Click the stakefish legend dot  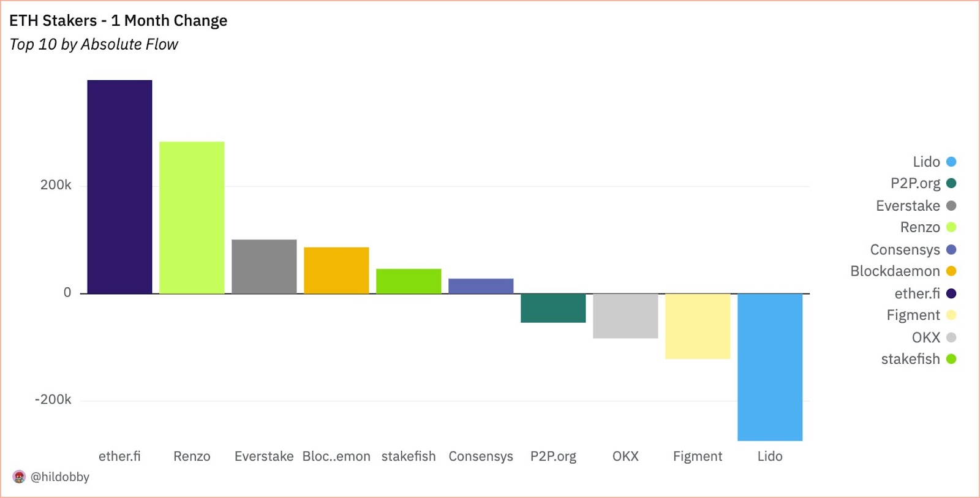tap(951, 359)
